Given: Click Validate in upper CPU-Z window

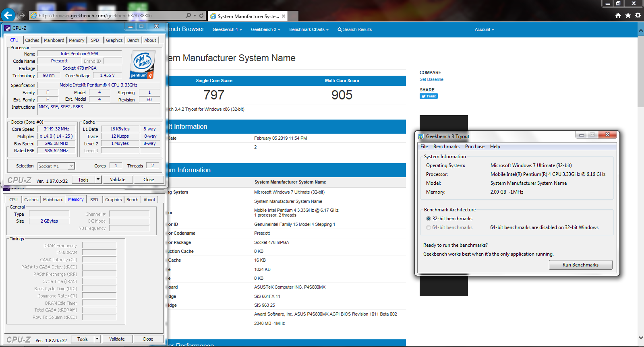Looking at the screenshot, I should point(118,180).
